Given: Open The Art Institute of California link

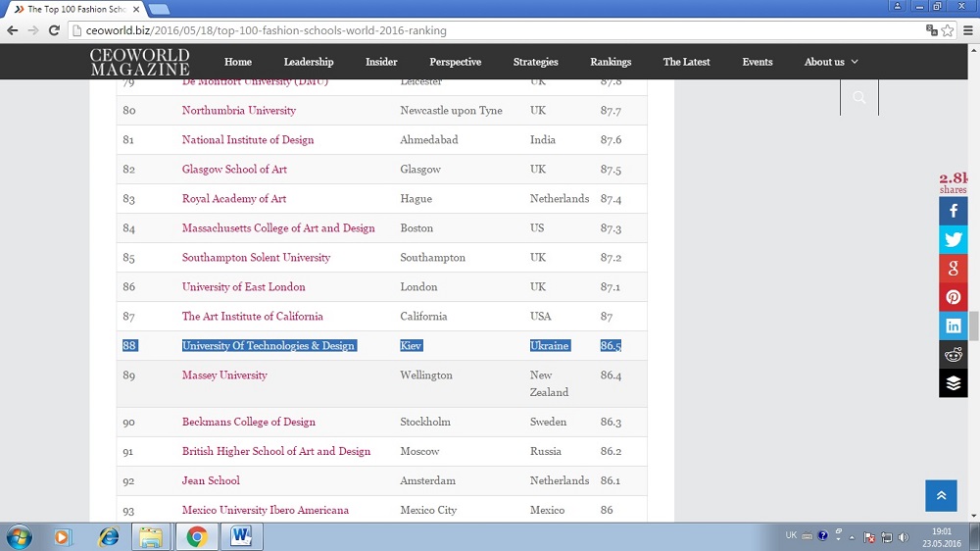Looking at the screenshot, I should [x=253, y=316].
